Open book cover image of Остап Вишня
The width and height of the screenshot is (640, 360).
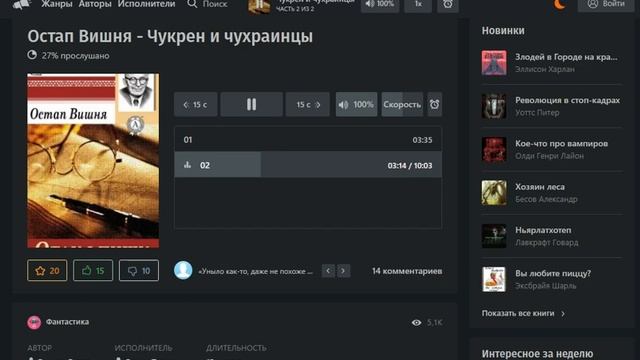93,160
